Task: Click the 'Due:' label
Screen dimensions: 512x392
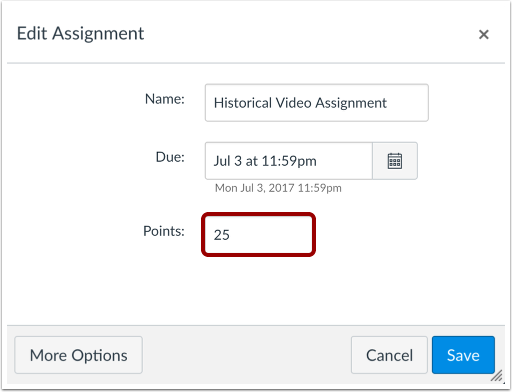Action: 170,157
